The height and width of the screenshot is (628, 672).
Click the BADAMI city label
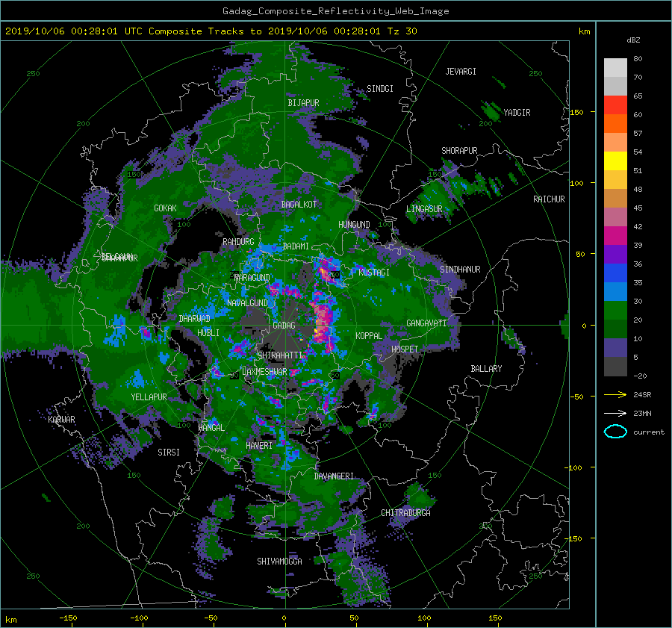[296, 246]
